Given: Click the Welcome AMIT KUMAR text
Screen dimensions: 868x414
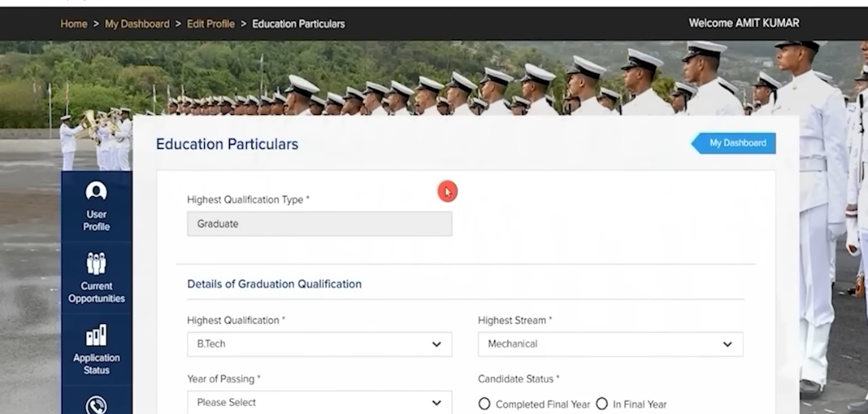Looking at the screenshot, I should tap(743, 23).
